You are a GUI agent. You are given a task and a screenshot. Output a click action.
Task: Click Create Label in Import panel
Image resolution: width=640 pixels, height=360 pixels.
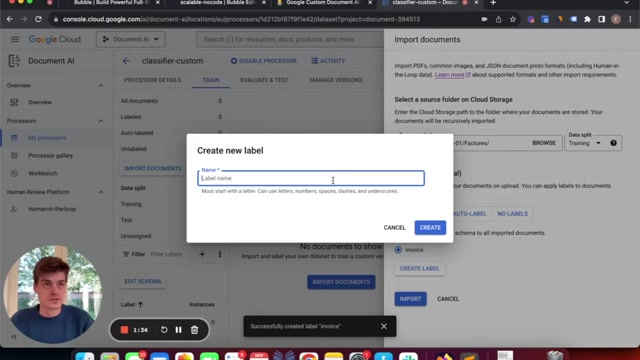click(x=419, y=269)
